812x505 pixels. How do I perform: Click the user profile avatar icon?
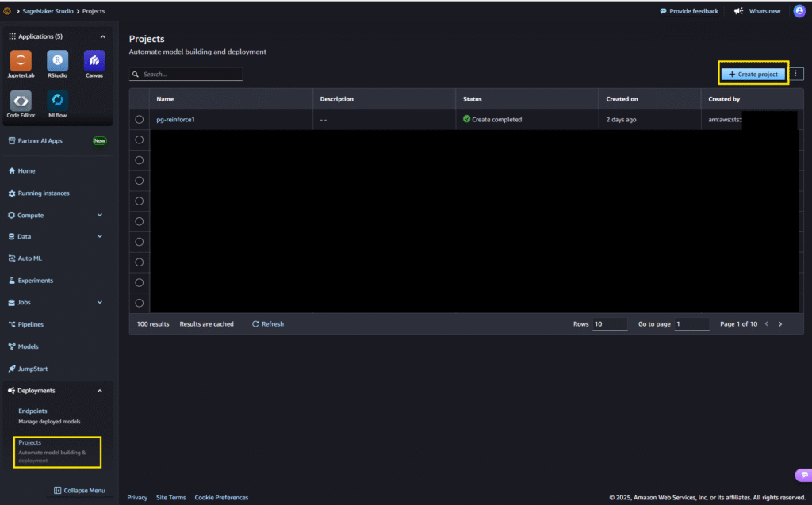point(799,11)
